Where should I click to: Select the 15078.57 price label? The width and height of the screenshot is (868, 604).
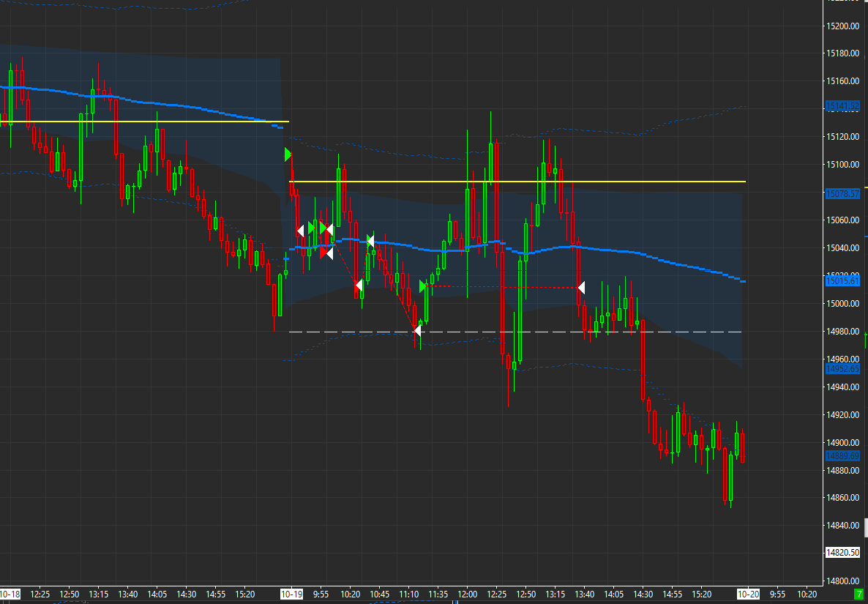pyautogui.click(x=842, y=194)
